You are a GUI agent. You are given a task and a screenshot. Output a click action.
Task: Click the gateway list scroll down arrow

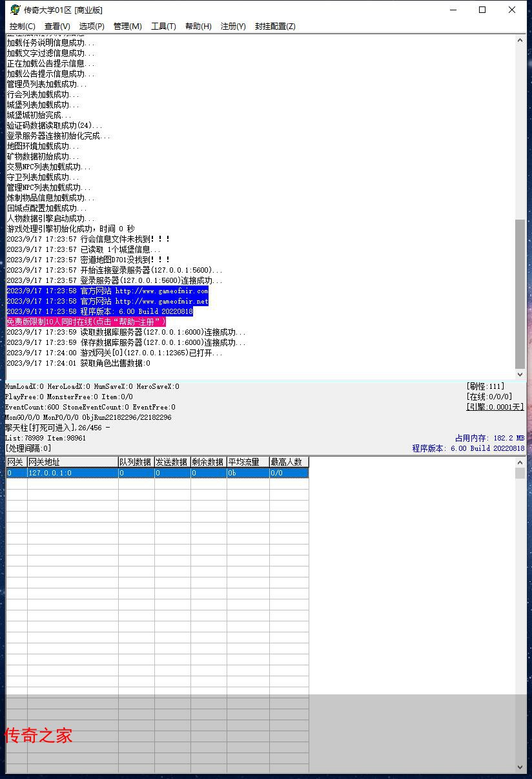[520, 767]
